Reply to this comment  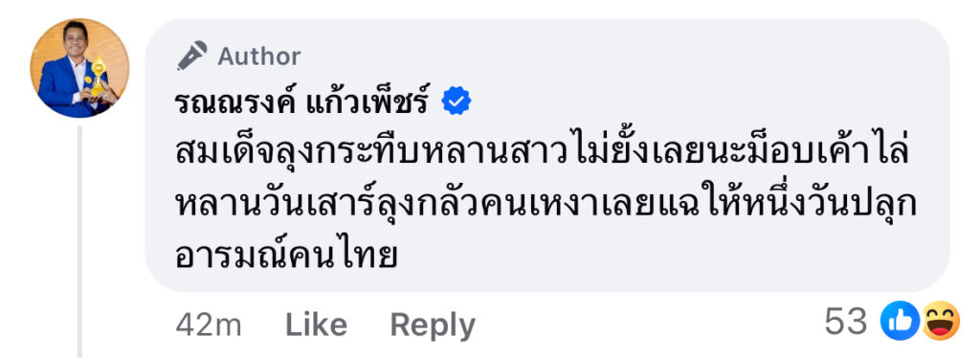(x=433, y=325)
